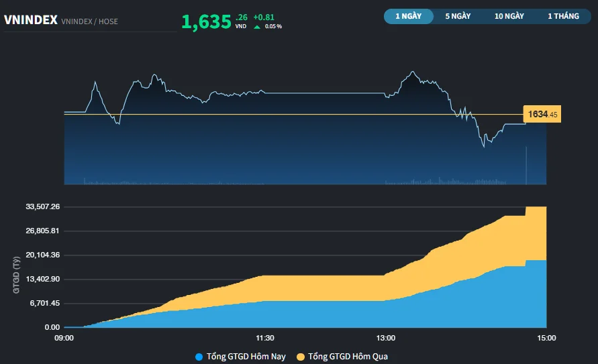Screen dimensions: 598x364
Task: Click the yellow Hôm Qua legend dot
Action: [x=301, y=357]
